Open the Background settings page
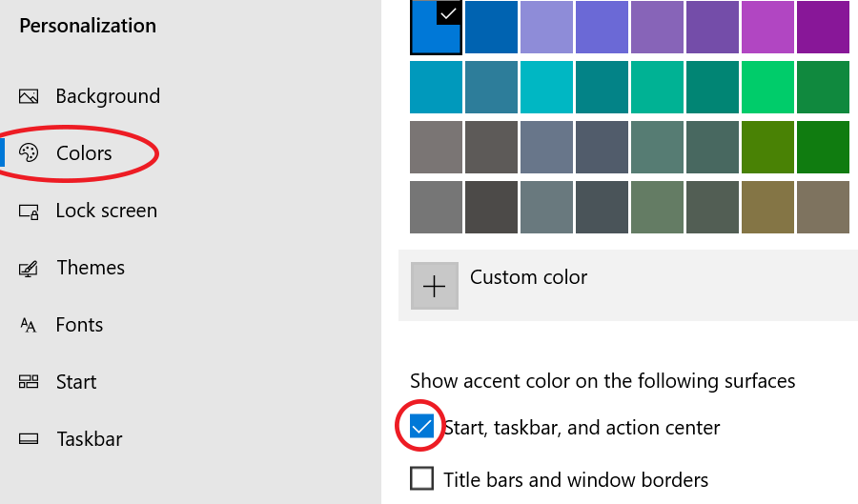 tap(108, 96)
